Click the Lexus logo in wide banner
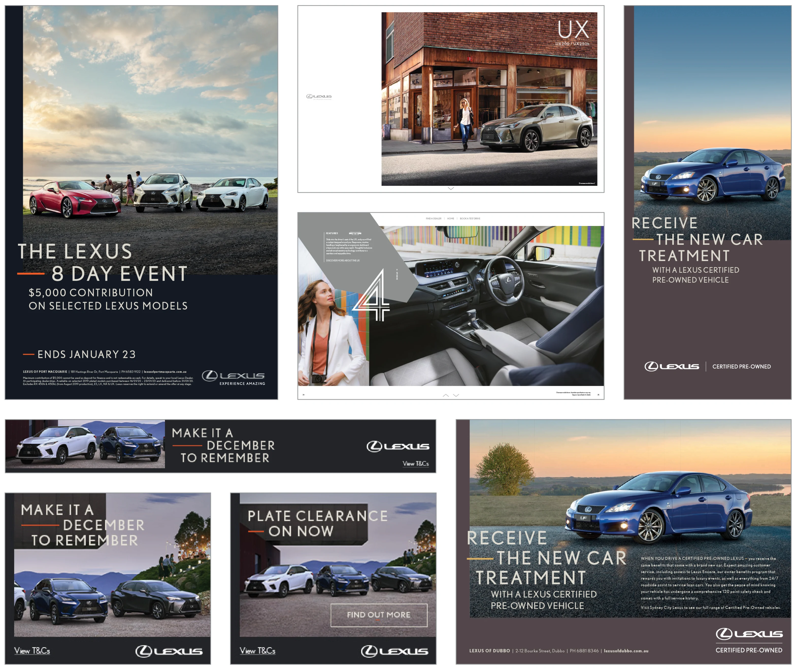Viewport: 797px width, 672px height. (x=397, y=446)
